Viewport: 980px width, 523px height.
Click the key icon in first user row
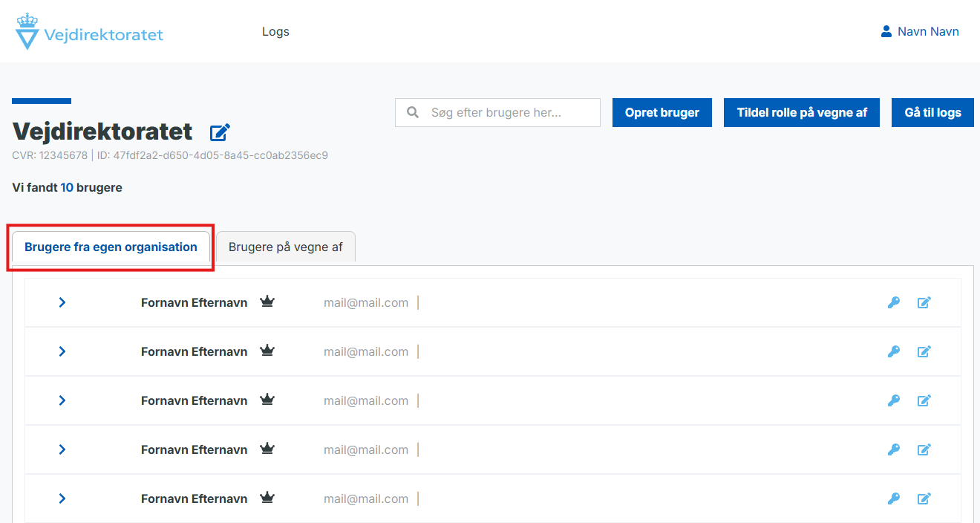click(894, 302)
